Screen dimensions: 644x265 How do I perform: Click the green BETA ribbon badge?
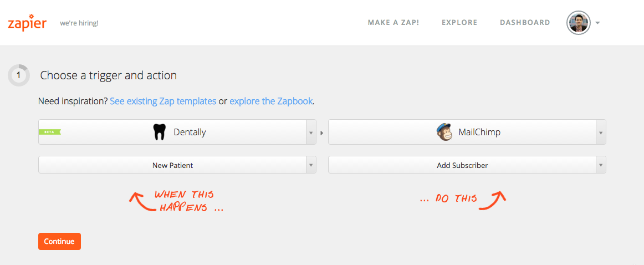pyautogui.click(x=50, y=132)
